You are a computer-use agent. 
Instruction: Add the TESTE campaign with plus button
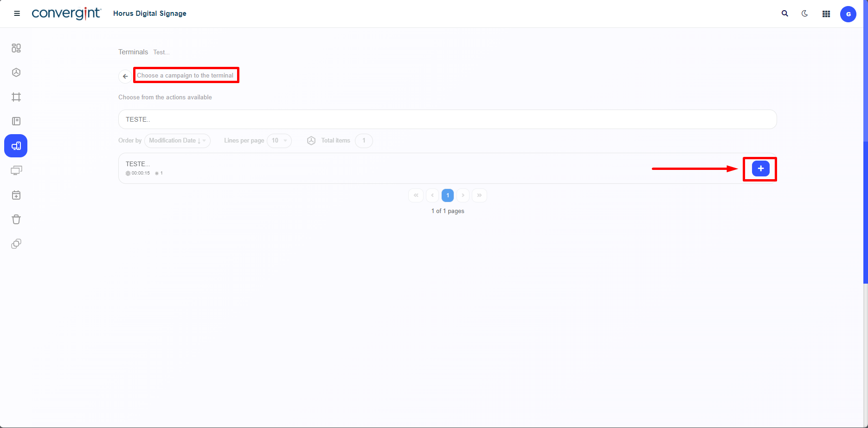[x=760, y=169]
